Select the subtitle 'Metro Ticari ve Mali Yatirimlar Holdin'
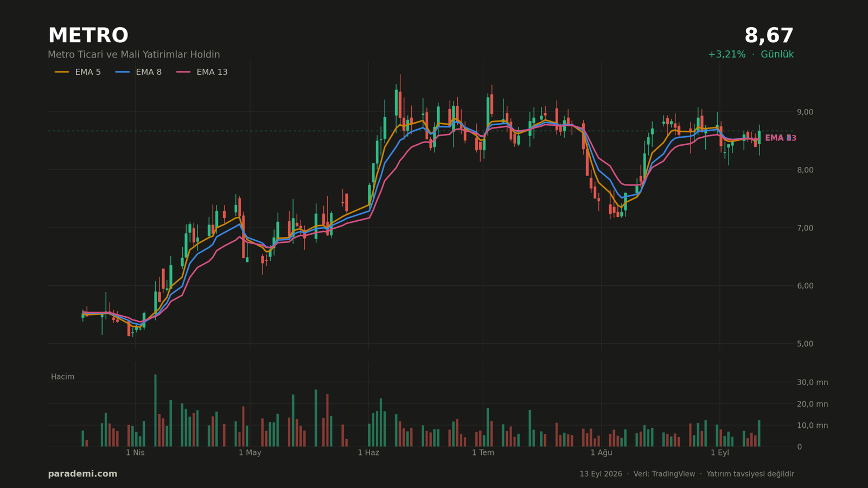 (134, 55)
